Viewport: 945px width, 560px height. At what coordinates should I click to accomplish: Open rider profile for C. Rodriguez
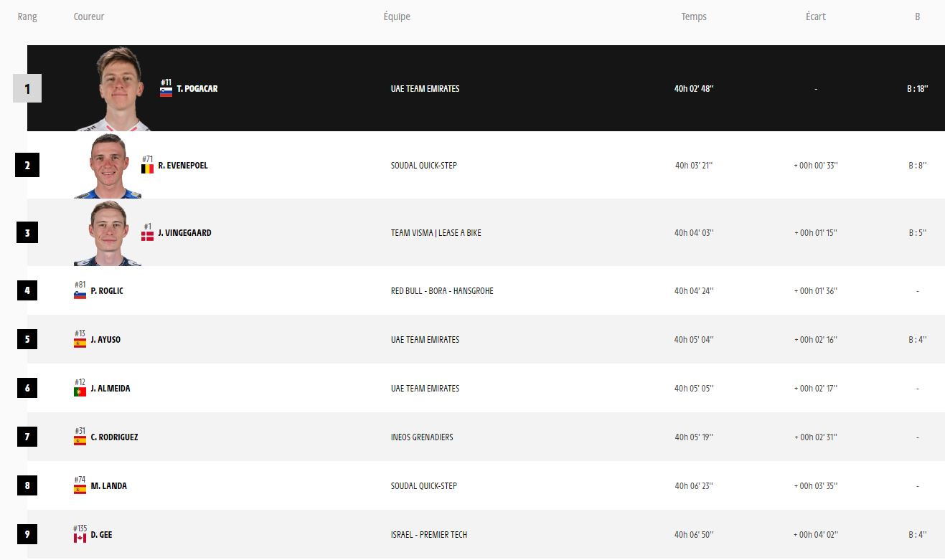[114, 437]
